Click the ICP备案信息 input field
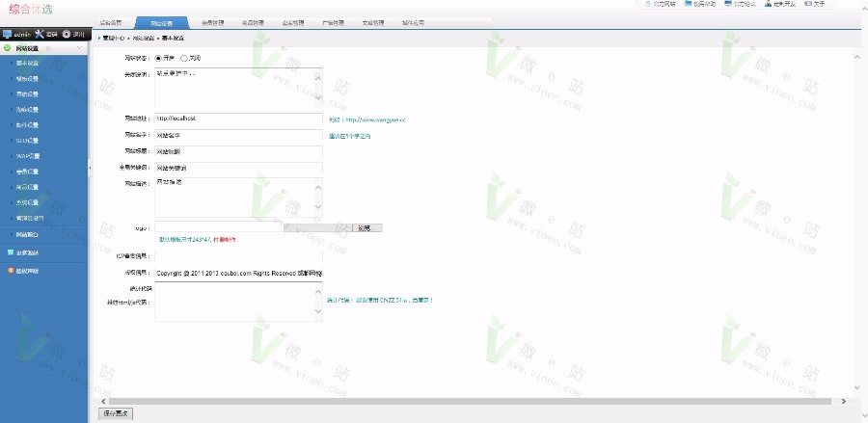Viewport: 868px width, 423px height. click(x=238, y=256)
